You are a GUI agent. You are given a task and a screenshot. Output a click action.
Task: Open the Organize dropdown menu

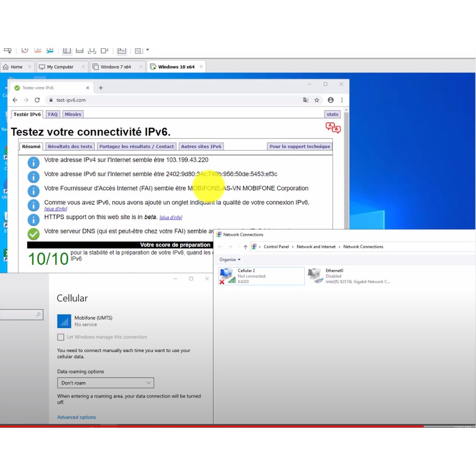coord(230,259)
